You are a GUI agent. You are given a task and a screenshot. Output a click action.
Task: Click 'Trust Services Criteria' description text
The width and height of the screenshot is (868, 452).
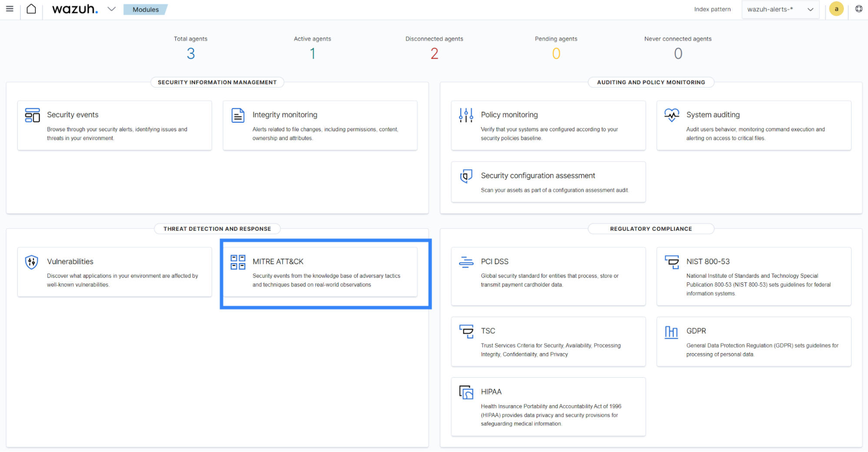(551, 350)
